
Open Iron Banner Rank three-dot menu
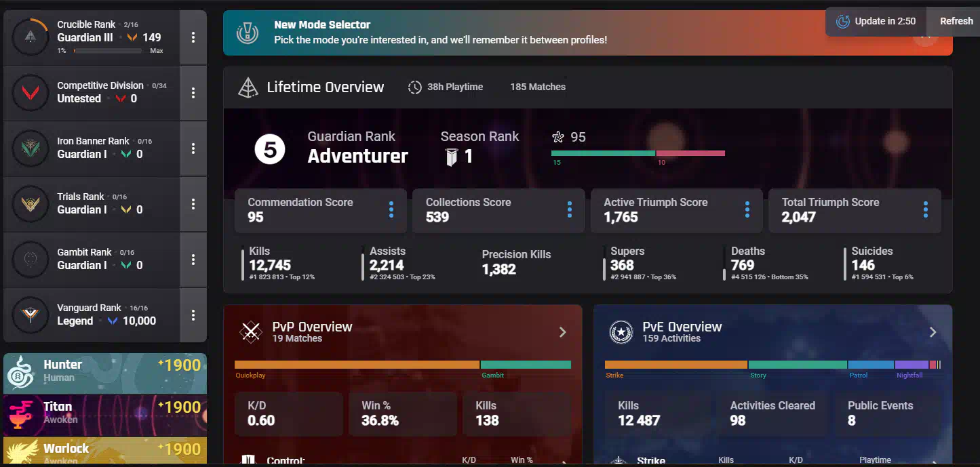click(x=193, y=148)
